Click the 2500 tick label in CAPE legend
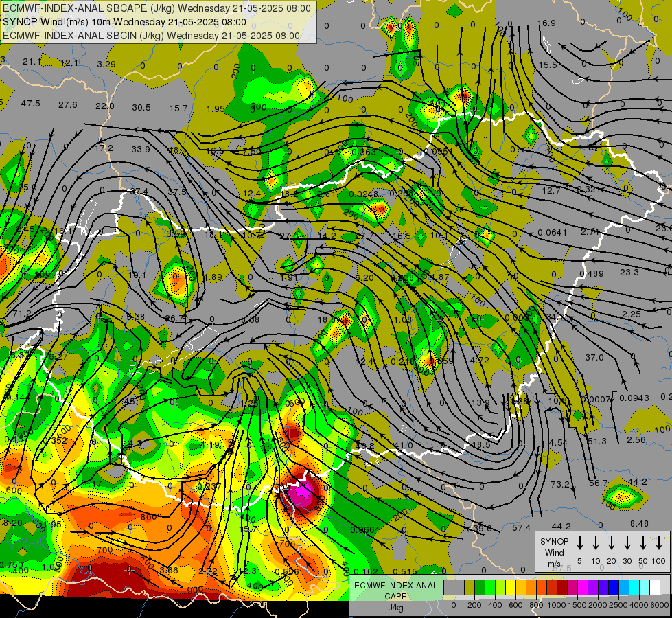Screen dimensions: 672x618 click(618, 605)
